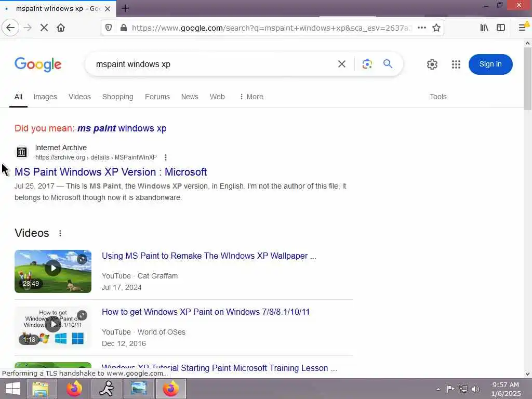Select the mspaint windows xp tab

click(58, 9)
